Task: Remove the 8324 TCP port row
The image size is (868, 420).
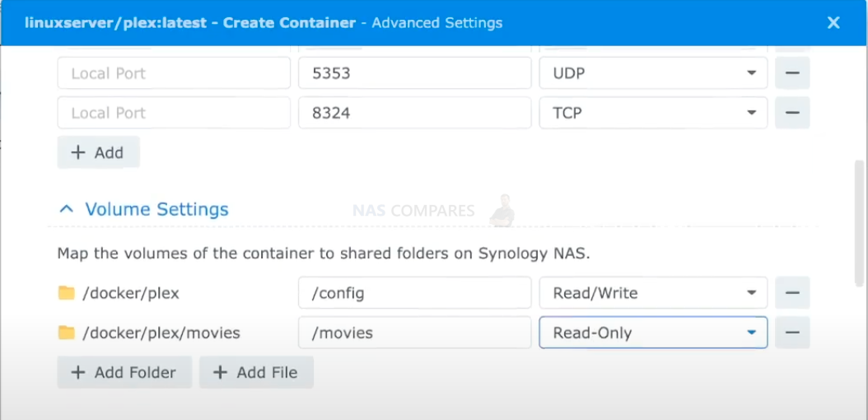Action: (792, 113)
